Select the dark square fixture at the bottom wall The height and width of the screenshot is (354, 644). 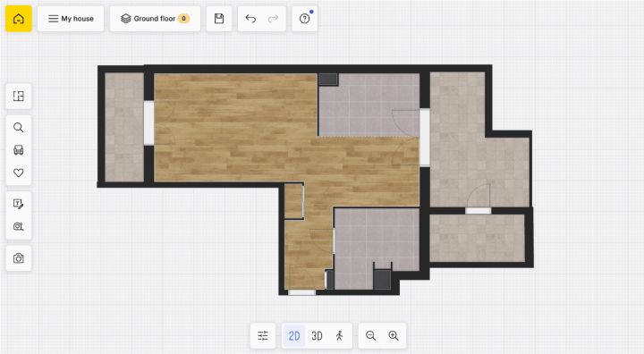[383, 279]
